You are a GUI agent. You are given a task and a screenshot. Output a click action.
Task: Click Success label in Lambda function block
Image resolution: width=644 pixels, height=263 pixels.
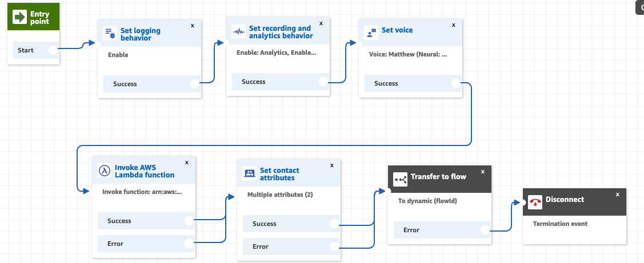click(x=119, y=221)
